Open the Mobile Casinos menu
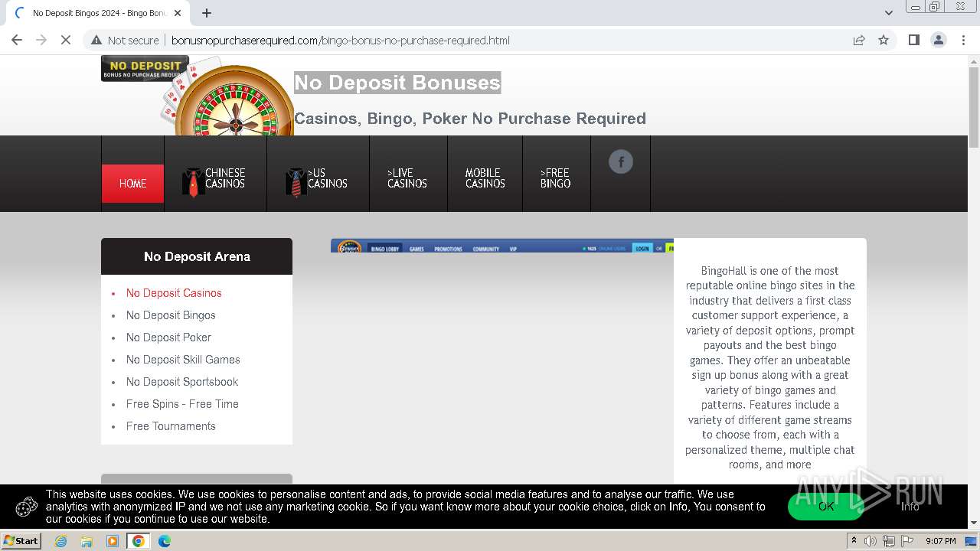The width and height of the screenshot is (980, 551). 485,179
